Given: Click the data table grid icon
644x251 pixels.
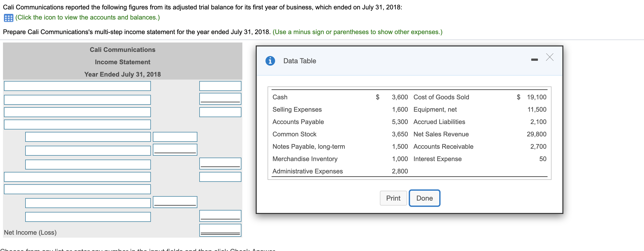Looking at the screenshot, I should pos(8,18).
